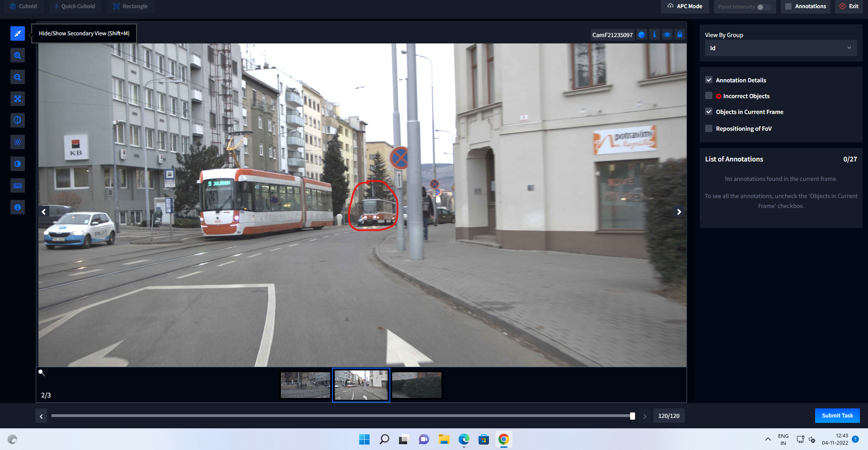The width and height of the screenshot is (868, 450).
Task: Click the circle with vertical line icon
Action: point(18,120)
